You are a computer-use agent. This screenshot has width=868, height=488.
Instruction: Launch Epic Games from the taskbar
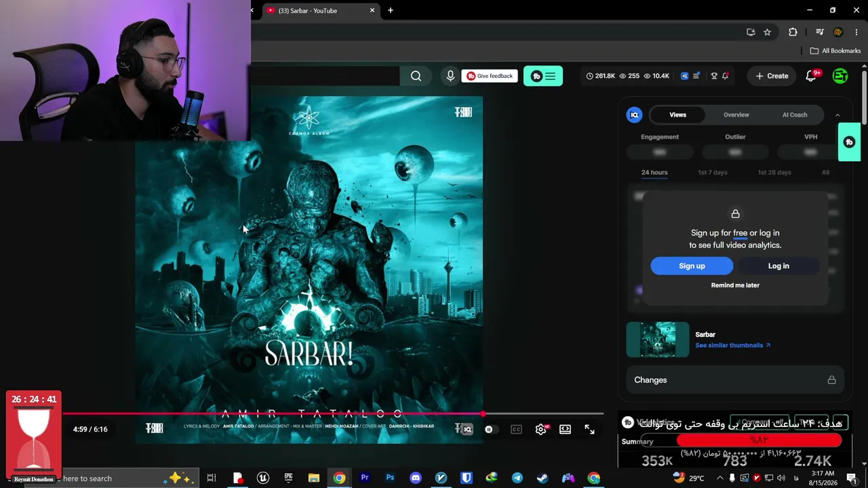point(288,478)
